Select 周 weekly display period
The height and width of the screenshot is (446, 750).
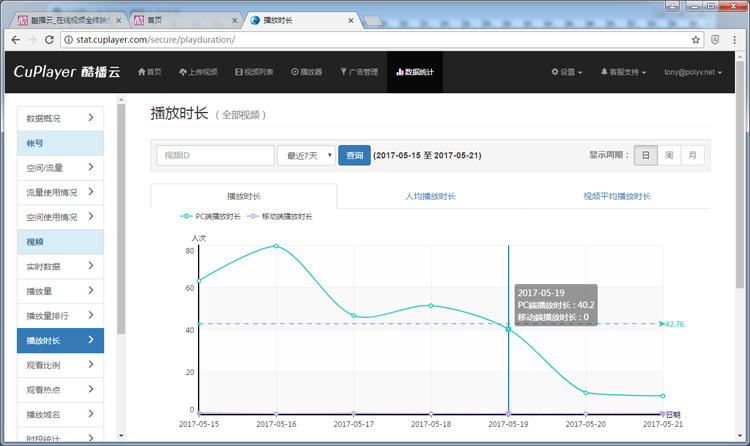click(x=669, y=155)
